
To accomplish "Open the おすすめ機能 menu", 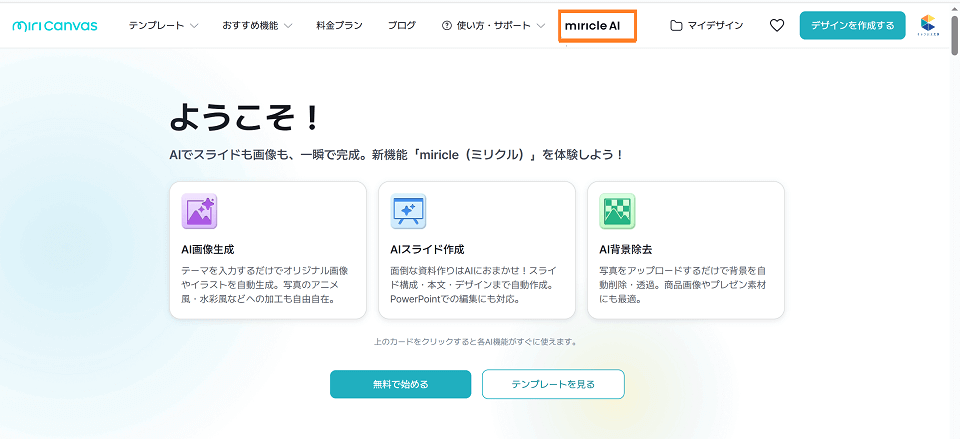I will tap(257, 26).
